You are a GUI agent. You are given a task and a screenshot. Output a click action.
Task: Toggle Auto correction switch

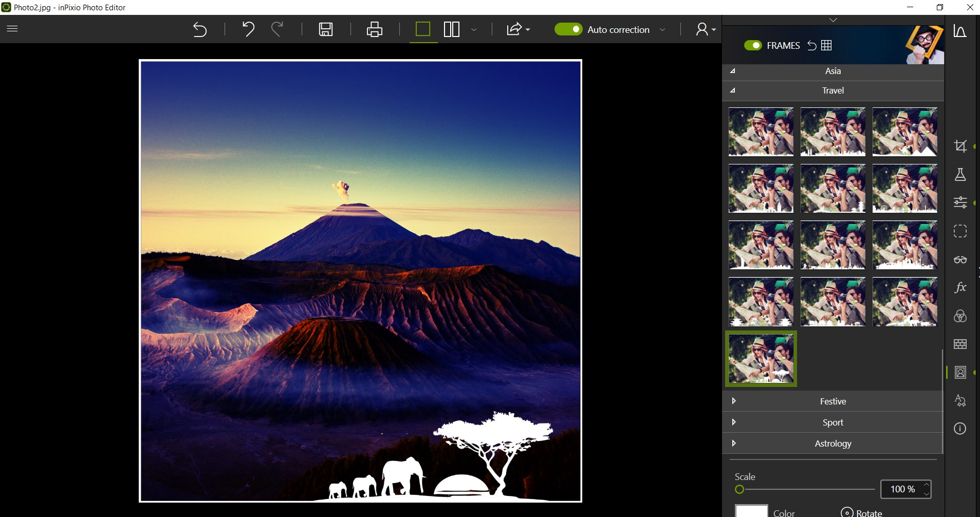coord(568,29)
